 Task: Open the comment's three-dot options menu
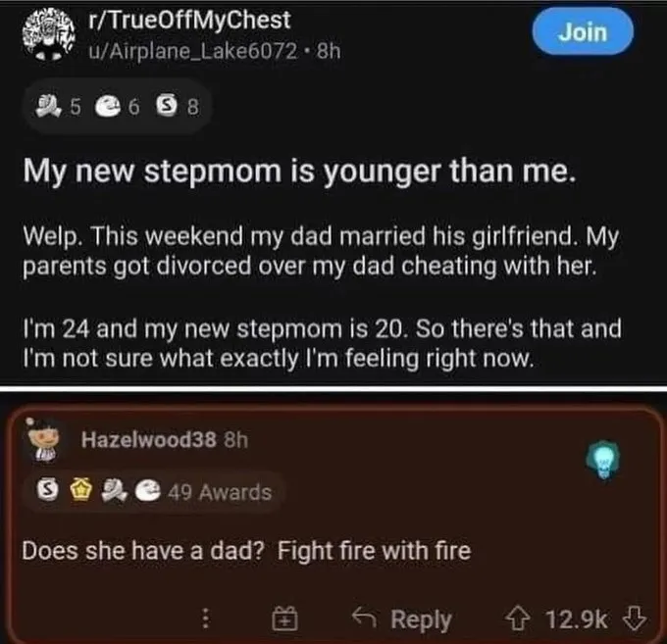(x=207, y=618)
